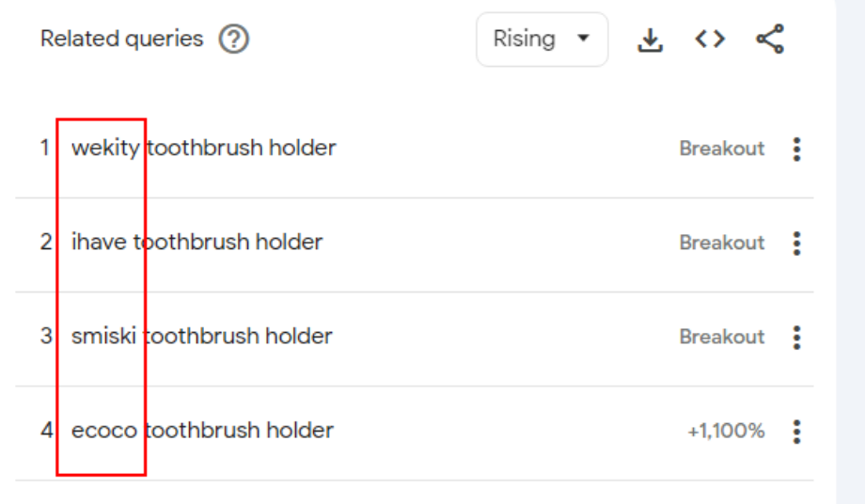This screenshot has height=504, width=865.
Task: Open more options for ihave toothbrush holder
Action: pyautogui.click(x=796, y=244)
